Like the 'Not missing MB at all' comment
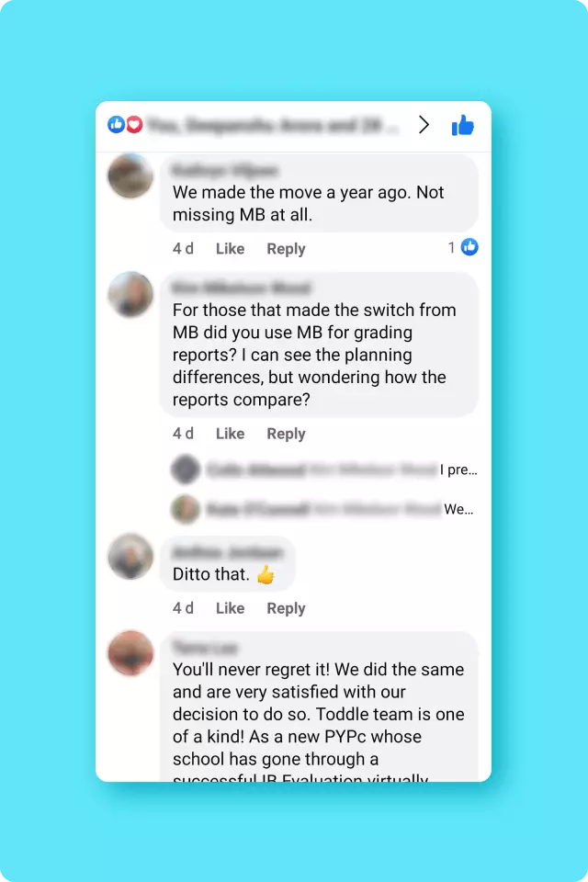 (230, 249)
